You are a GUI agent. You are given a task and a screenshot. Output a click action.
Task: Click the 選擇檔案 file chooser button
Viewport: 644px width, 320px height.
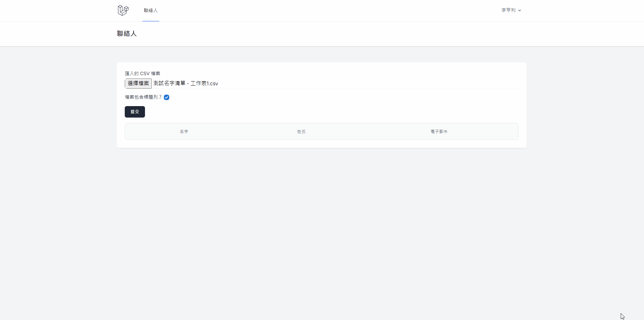(x=138, y=84)
